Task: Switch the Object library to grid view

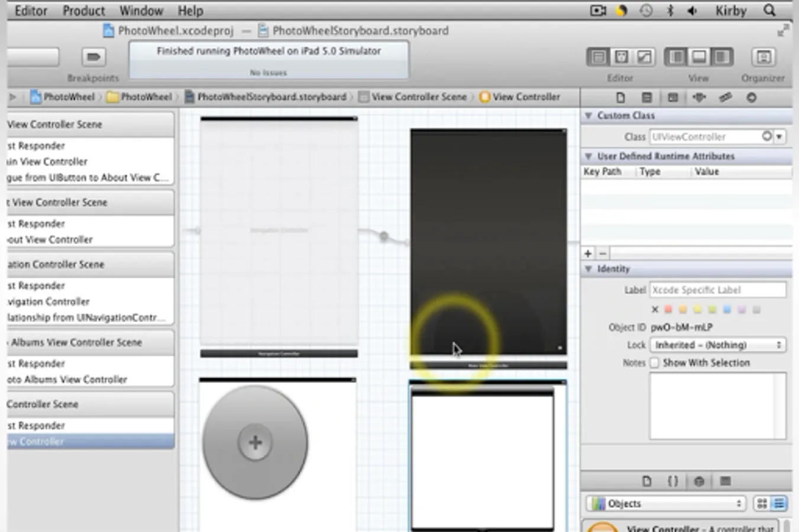Action: (762, 503)
